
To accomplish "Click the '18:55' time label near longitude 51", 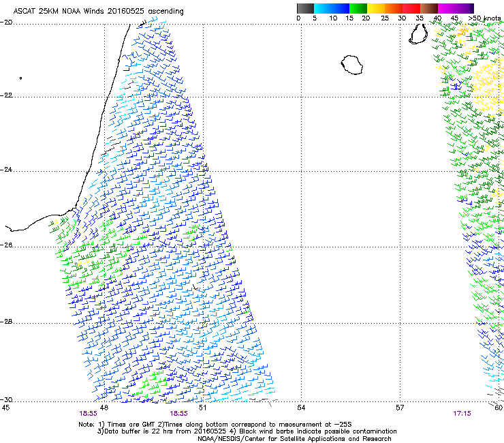I will (179, 414).
